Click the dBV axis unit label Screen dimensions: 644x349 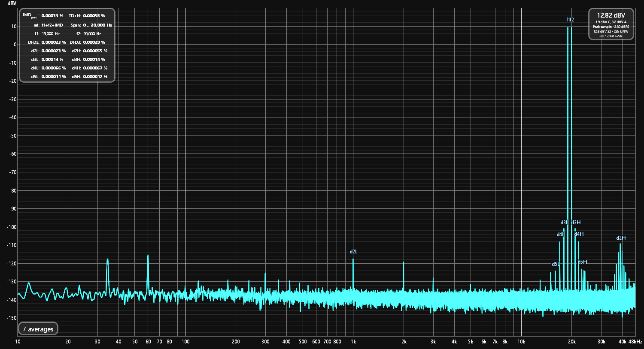(12, 3)
